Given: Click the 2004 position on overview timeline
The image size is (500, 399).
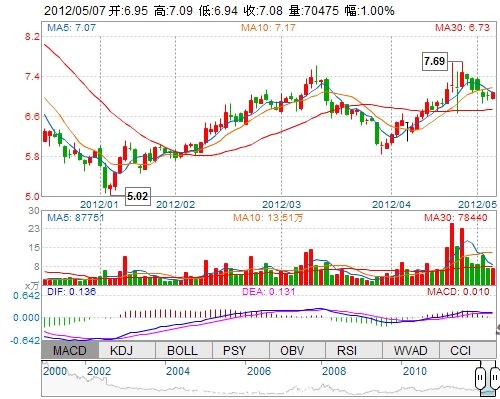Looking at the screenshot, I should coord(178,371).
